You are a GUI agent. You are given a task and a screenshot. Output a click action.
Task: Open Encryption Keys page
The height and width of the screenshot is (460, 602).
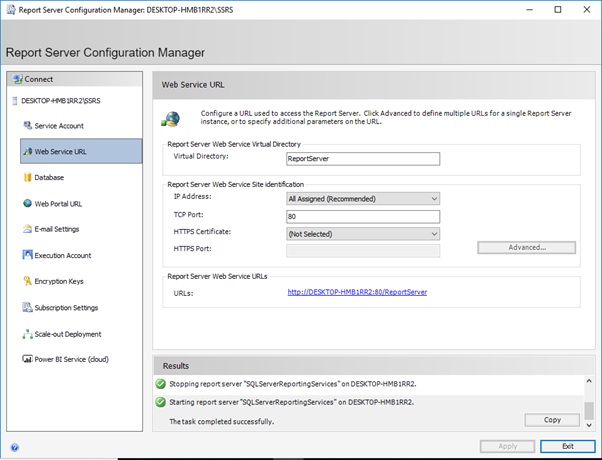tap(59, 281)
